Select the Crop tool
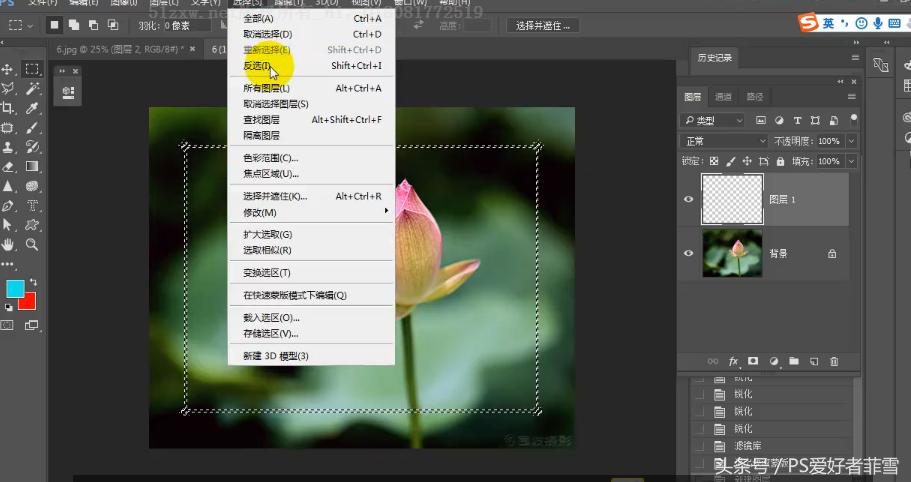The image size is (911, 482). tap(8, 107)
